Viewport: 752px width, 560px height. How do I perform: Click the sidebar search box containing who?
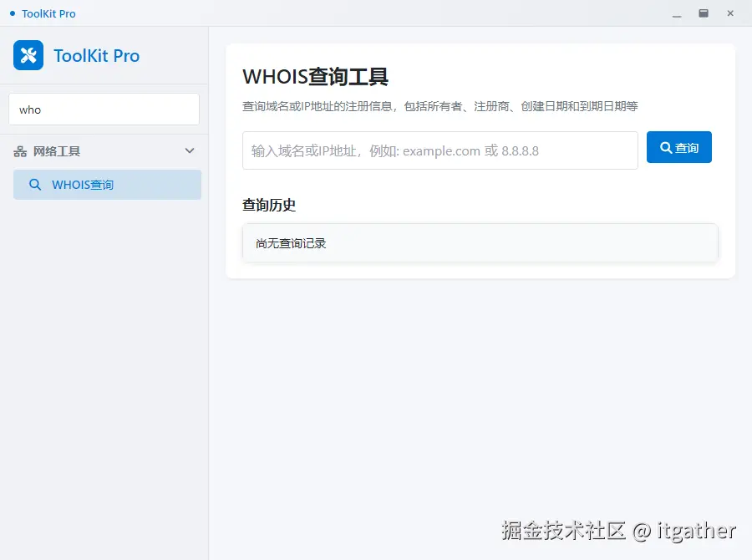tap(104, 109)
